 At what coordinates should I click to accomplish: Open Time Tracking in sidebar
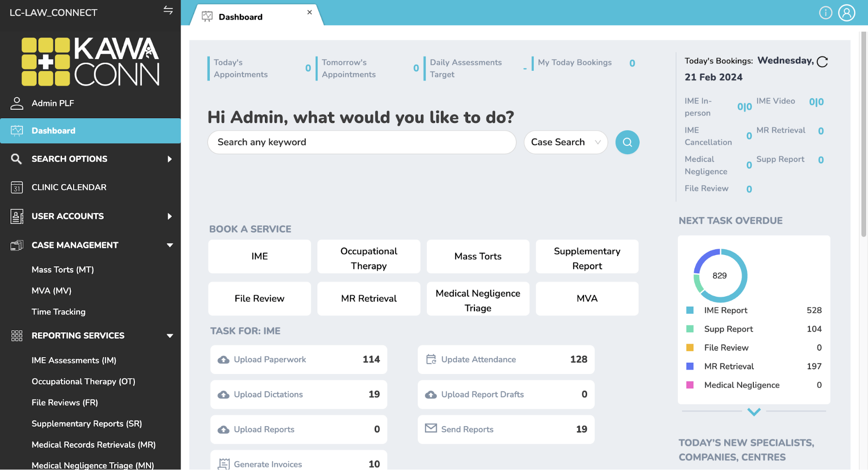pos(59,312)
